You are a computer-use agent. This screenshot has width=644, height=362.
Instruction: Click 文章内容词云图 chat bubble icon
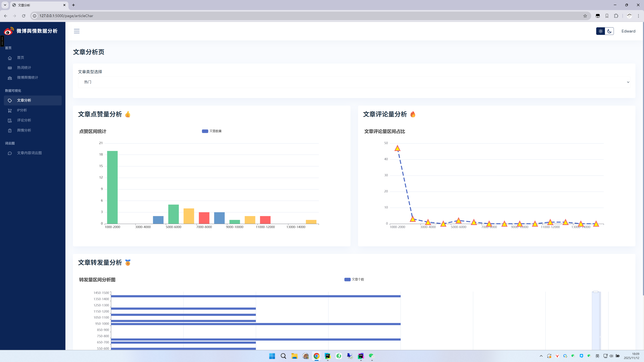click(10, 153)
